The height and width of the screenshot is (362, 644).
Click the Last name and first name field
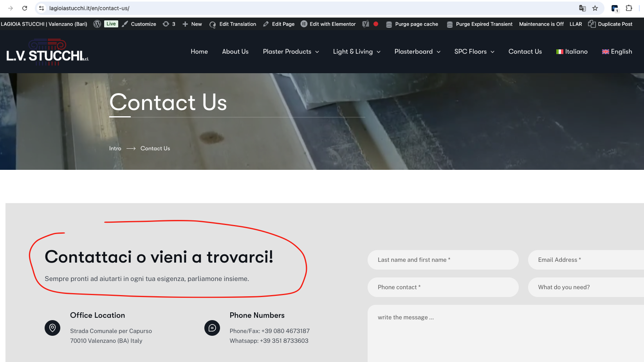443,260
